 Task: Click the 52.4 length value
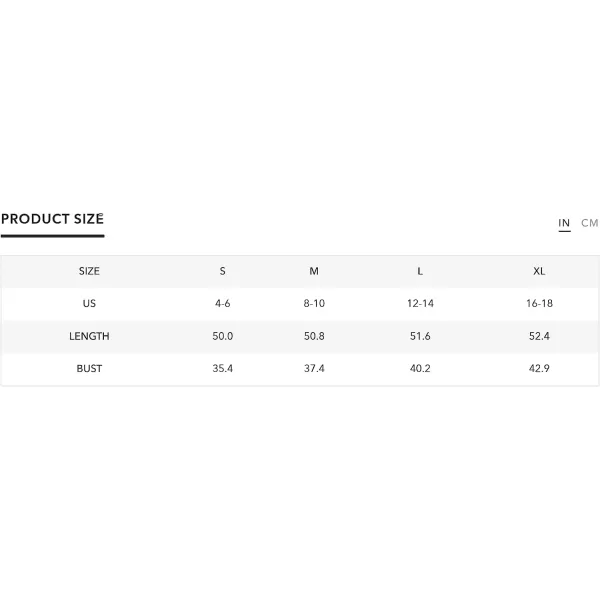(x=539, y=336)
